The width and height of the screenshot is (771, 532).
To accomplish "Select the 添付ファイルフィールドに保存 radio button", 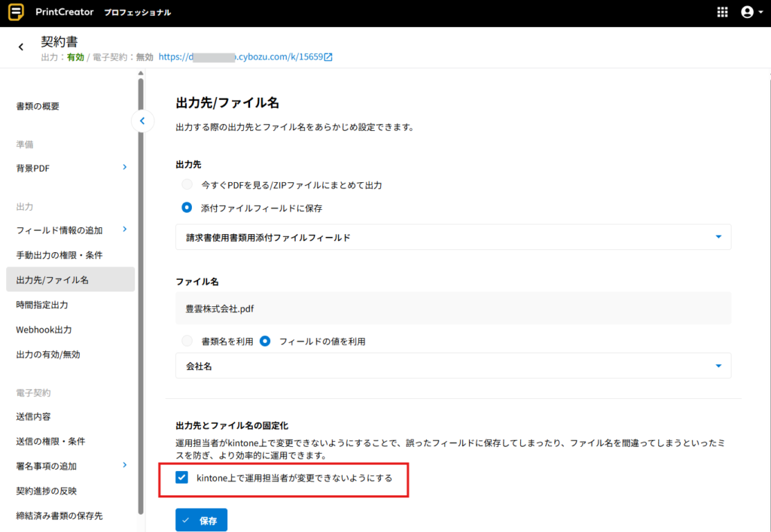I will pos(187,208).
